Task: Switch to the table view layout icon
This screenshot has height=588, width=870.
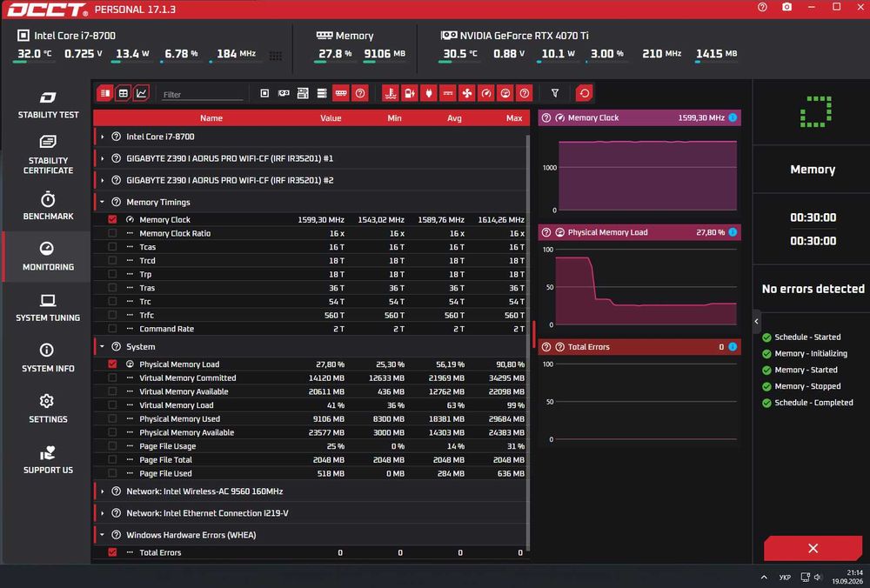Action: click(x=124, y=93)
